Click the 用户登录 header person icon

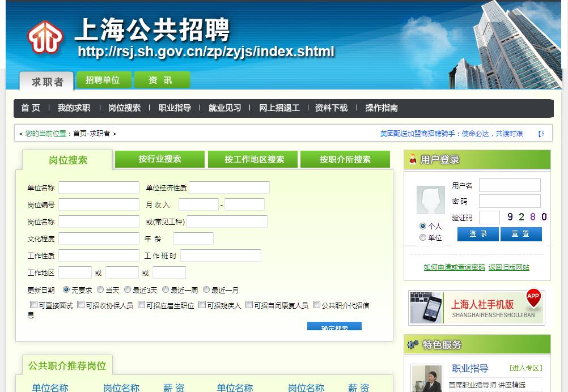(x=413, y=160)
